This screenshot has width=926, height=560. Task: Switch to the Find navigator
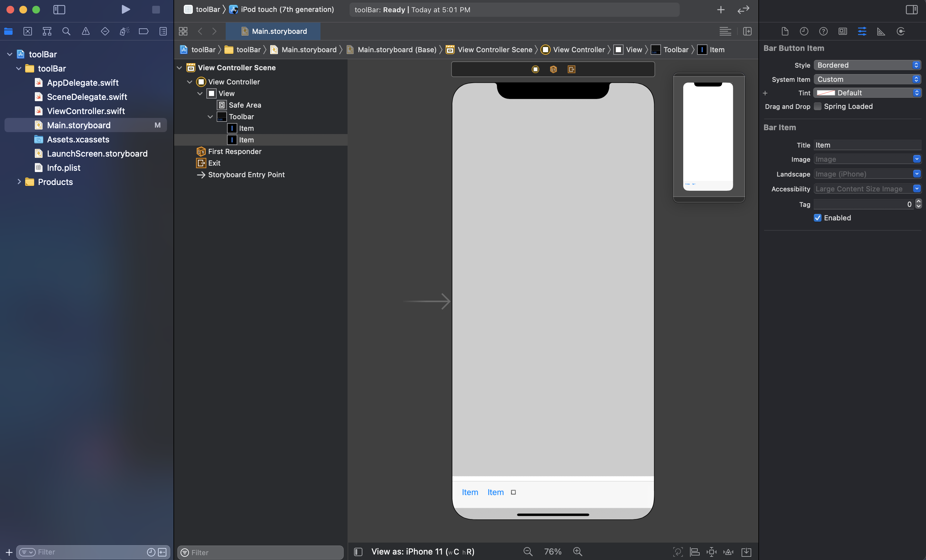click(x=66, y=31)
